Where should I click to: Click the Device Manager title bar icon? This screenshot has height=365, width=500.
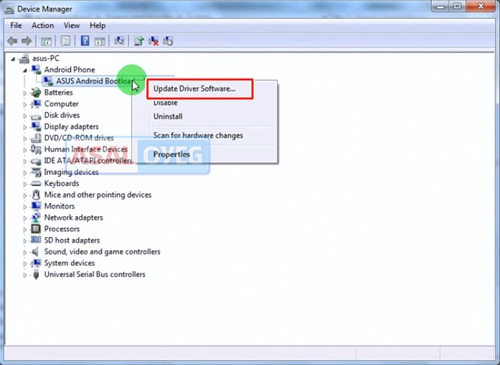[9, 9]
